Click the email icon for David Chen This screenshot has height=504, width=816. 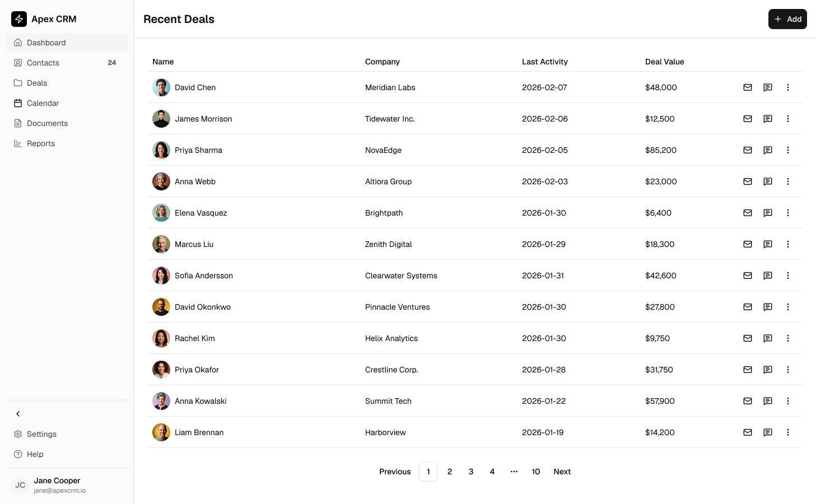748,87
